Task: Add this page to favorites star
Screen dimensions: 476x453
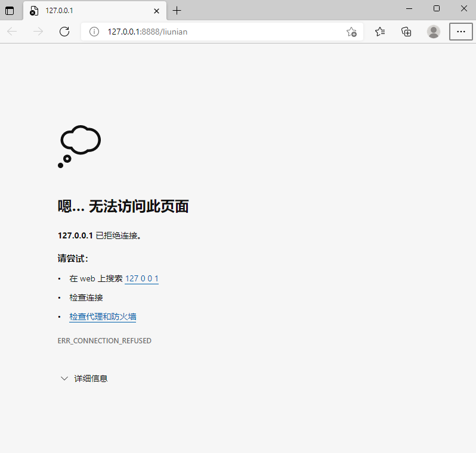Action: point(351,32)
